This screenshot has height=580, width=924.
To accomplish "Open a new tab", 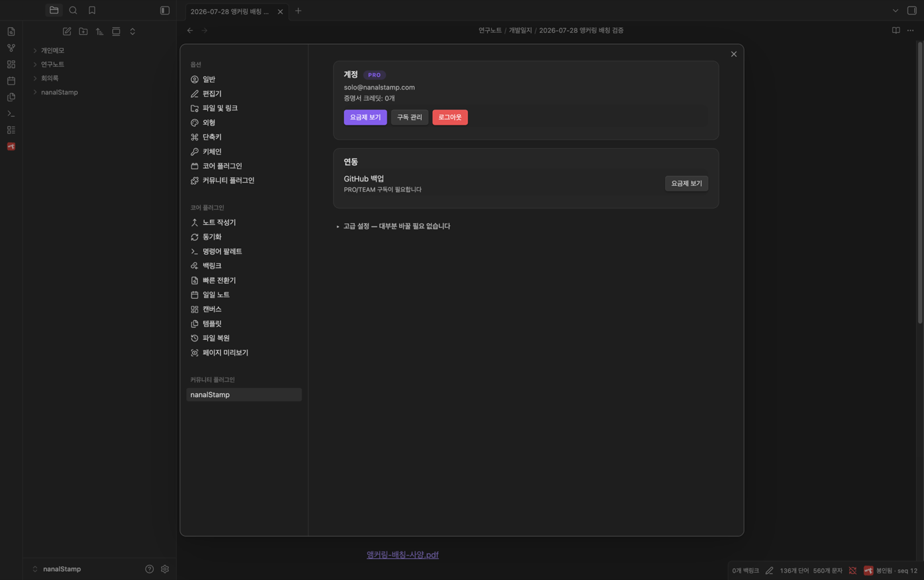I will point(298,11).
